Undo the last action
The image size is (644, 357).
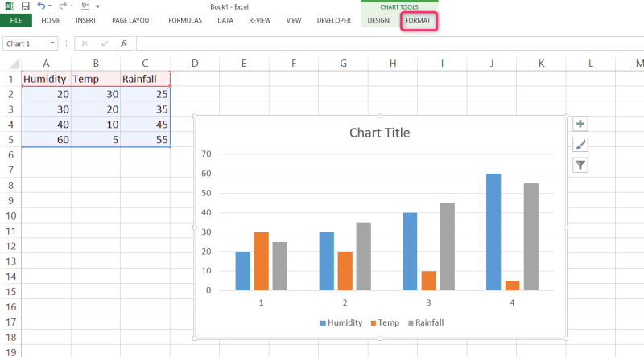41,6
